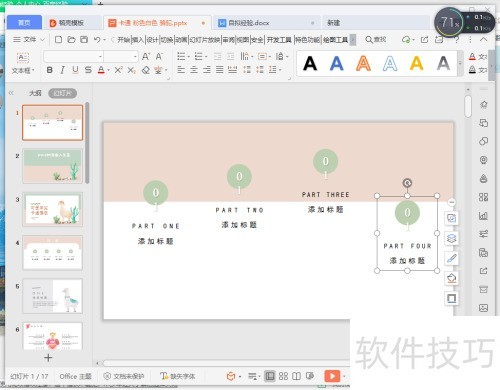This screenshot has width=500, height=390.
Task: Select slide 5 thumbnail
Action: [x=53, y=296]
